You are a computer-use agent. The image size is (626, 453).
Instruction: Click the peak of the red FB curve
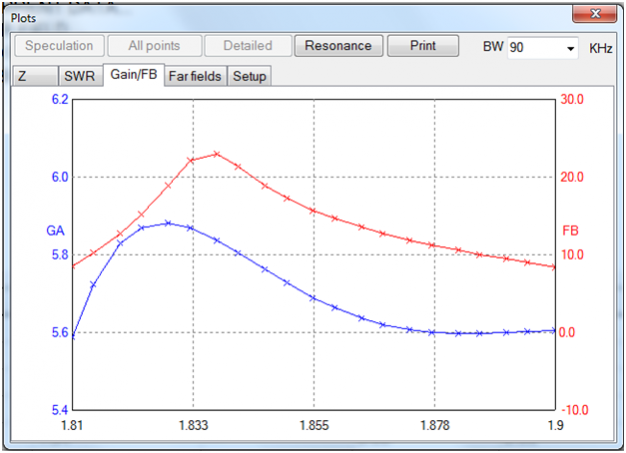[x=217, y=154]
